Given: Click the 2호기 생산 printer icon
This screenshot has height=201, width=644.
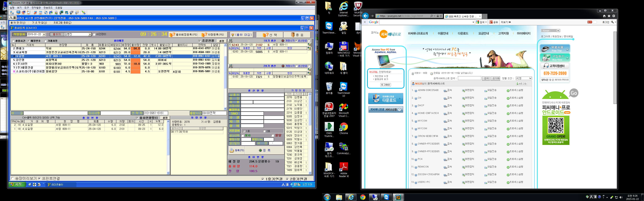Looking at the screenshot, I should pyautogui.click(x=231, y=66).
